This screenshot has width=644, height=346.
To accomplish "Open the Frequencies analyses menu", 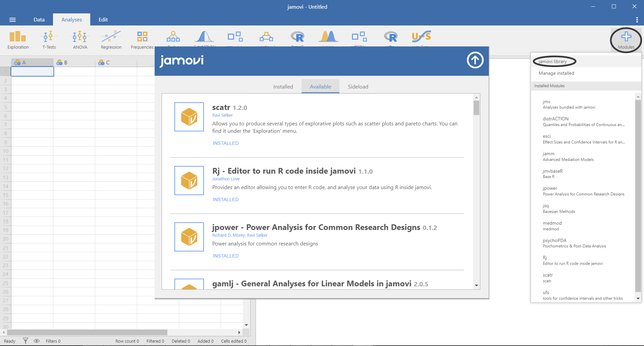I will pos(142,40).
